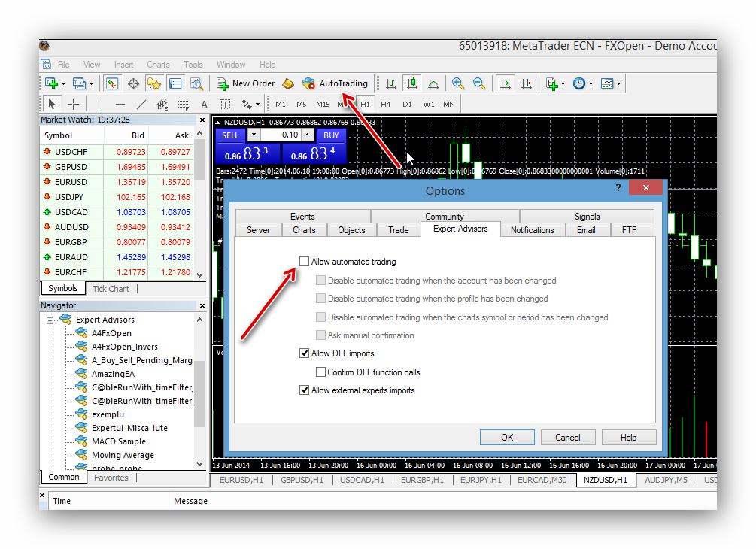
Task: Switch to the Trade tab
Action: click(398, 230)
